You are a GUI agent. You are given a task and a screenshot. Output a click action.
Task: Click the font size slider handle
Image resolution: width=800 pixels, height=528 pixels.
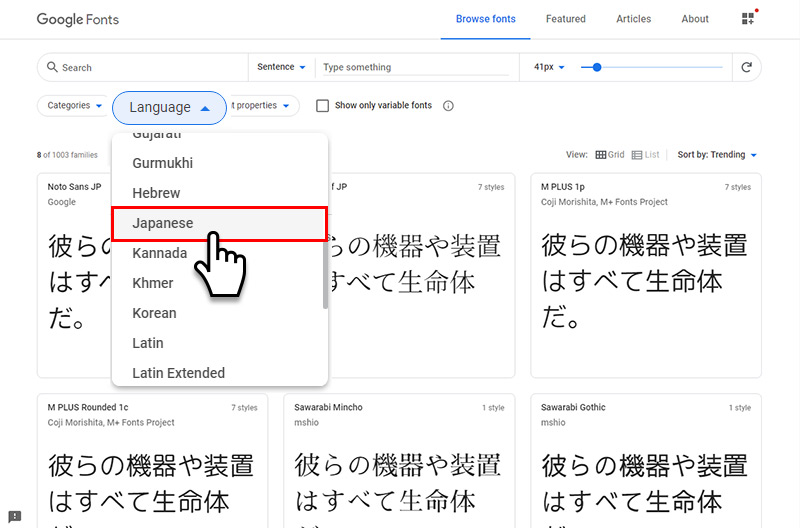(x=597, y=67)
